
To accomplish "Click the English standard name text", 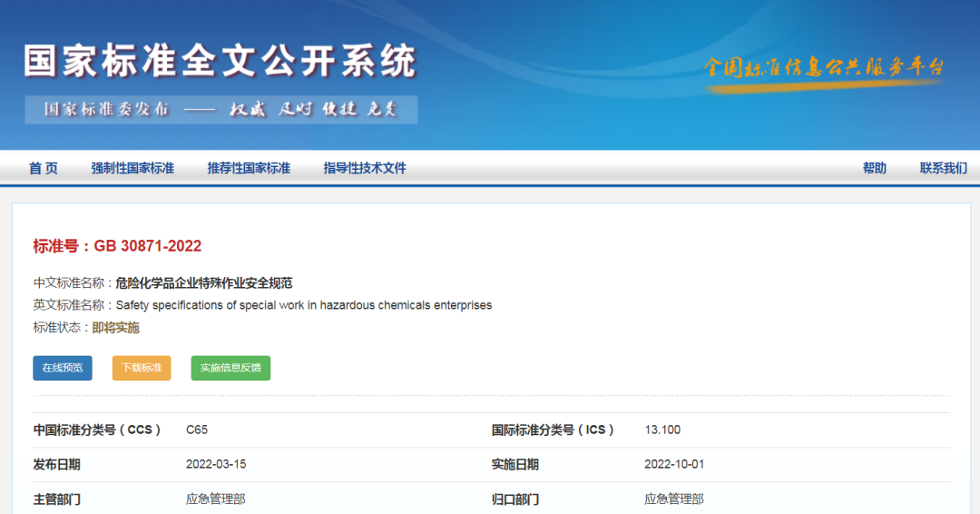I will coord(304,305).
